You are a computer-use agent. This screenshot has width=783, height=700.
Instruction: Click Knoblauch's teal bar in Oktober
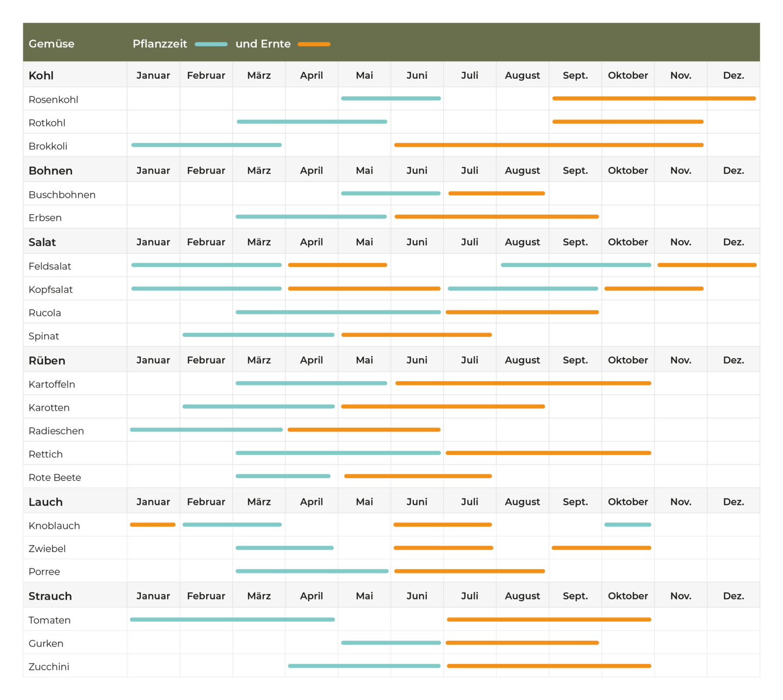(x=628, y=524)
